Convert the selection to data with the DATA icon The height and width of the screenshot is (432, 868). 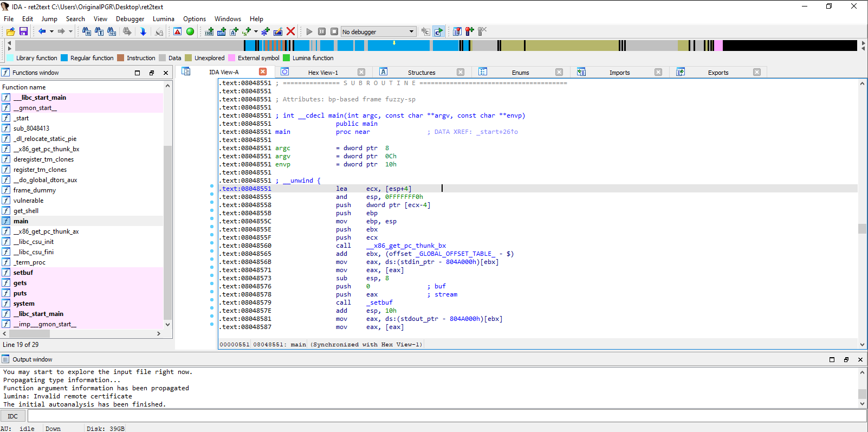222,31
